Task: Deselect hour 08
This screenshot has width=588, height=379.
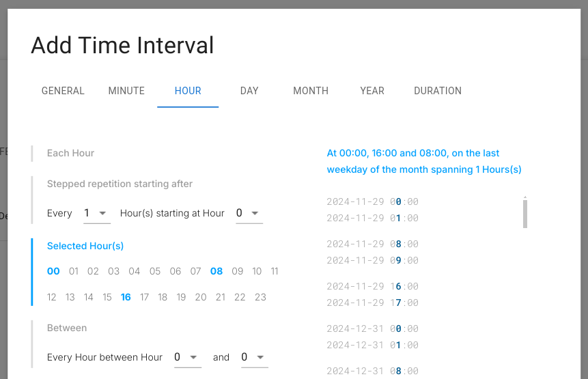Action: pos(216,271)
